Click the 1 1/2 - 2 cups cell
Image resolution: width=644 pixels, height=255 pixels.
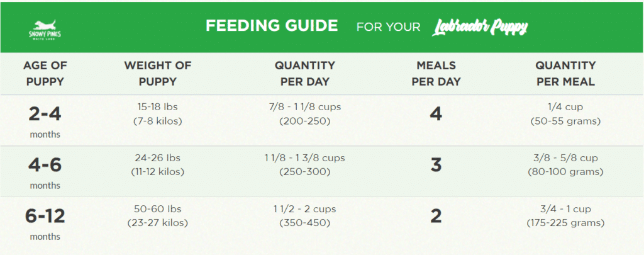(x=305, y=216)
